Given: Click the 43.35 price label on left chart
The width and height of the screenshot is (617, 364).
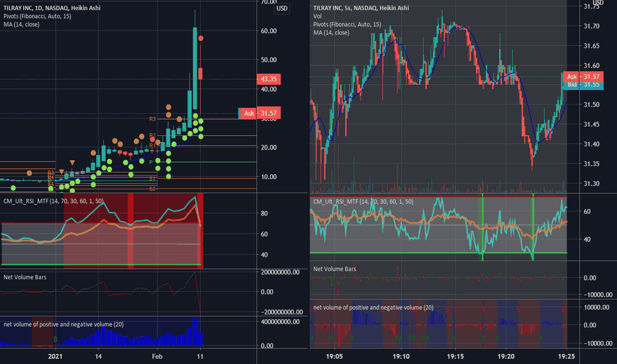Looking at the screenshot, I should pos(268,79).
